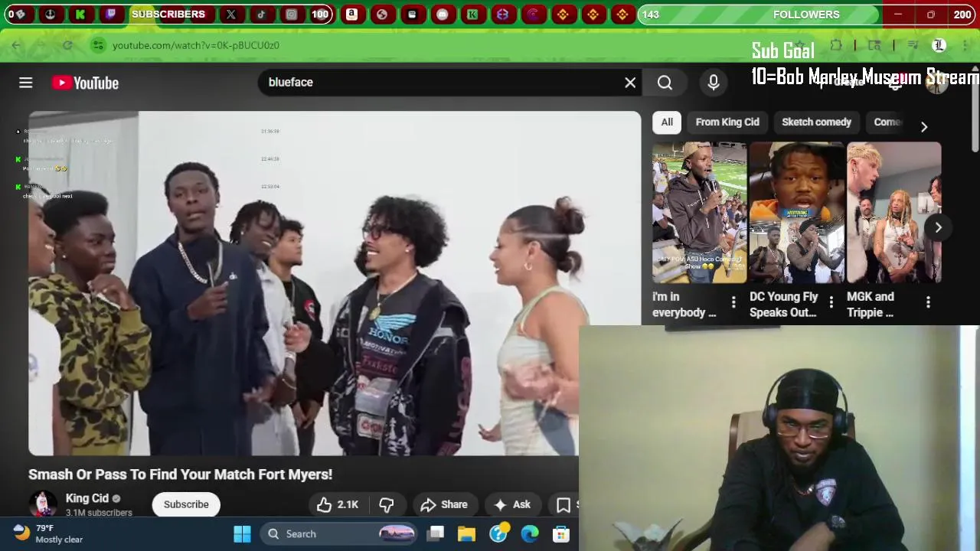Save video with the bookmark icon
The width and height of the screenshot is (980, 551).
[x=564, y=504]
